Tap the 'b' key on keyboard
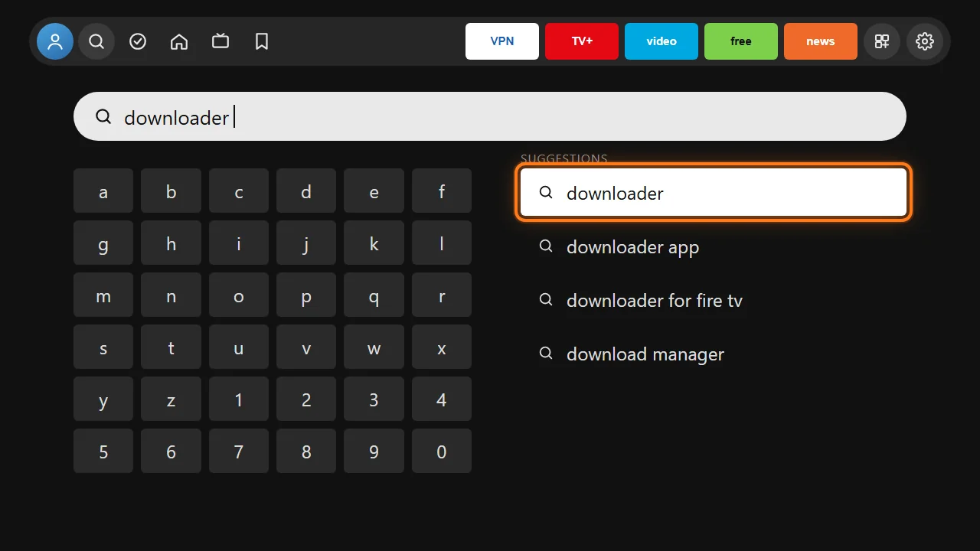This screenshot has height=551, width=980. pos(171,191)
